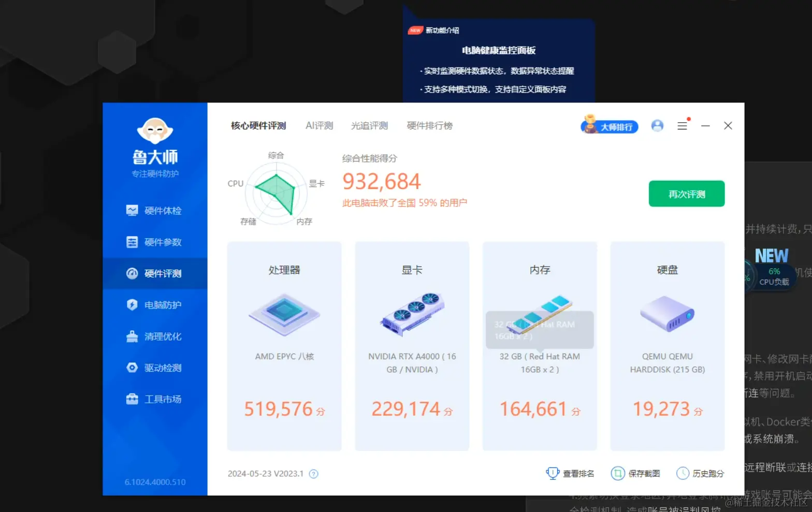Click the 历史跑分 clock icon
The height and width of the screenshot is (512, 812).
point(683,473)
